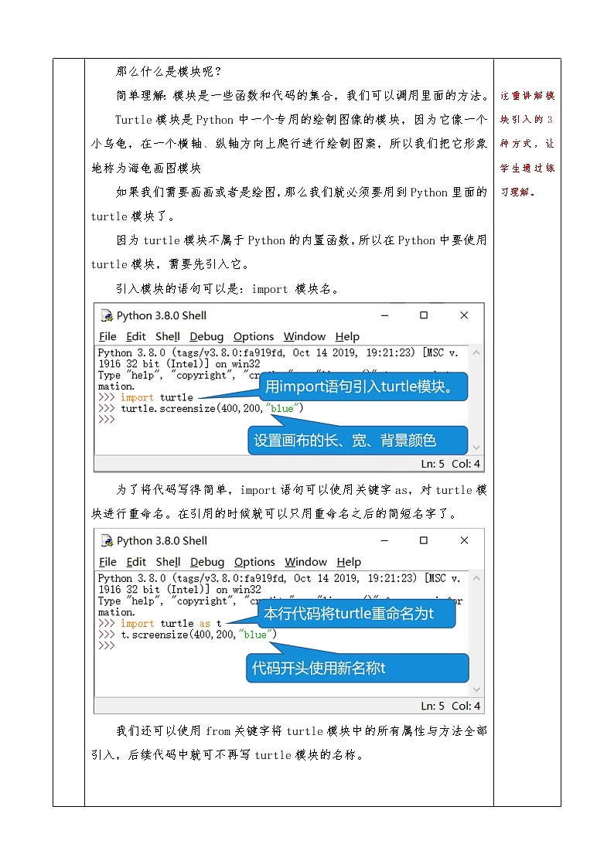Image resolution: width=614 pixels, height=868 pixels.
Task: Maximize the second Python 3.8.0 Shell window
Action: coord(424,540)
